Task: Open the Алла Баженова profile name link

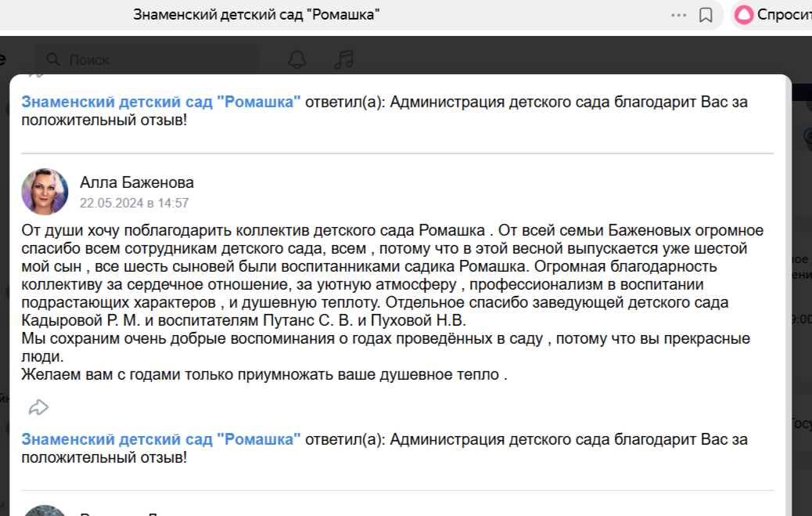Action: click(137, 182)
